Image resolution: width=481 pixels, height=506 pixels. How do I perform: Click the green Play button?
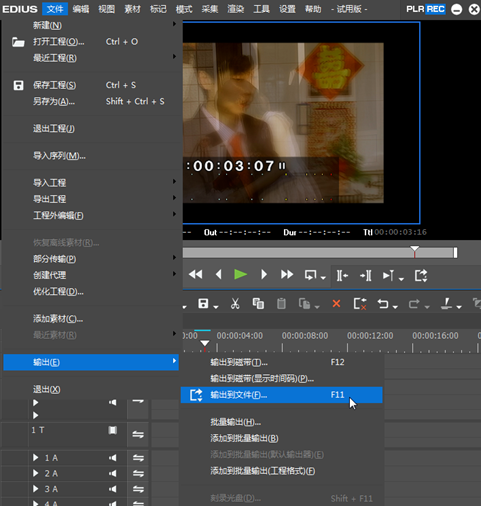click(x=240, y=275)
